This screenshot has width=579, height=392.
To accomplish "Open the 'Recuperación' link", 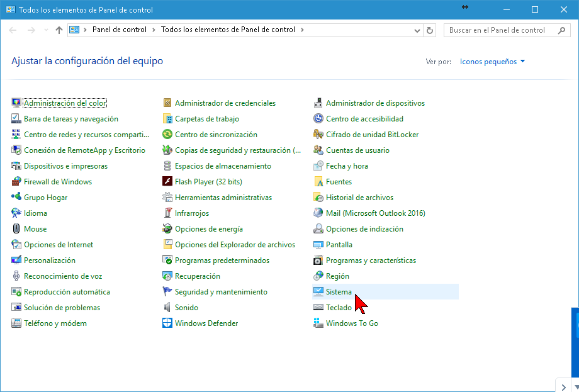I will (x=198, y=276).
